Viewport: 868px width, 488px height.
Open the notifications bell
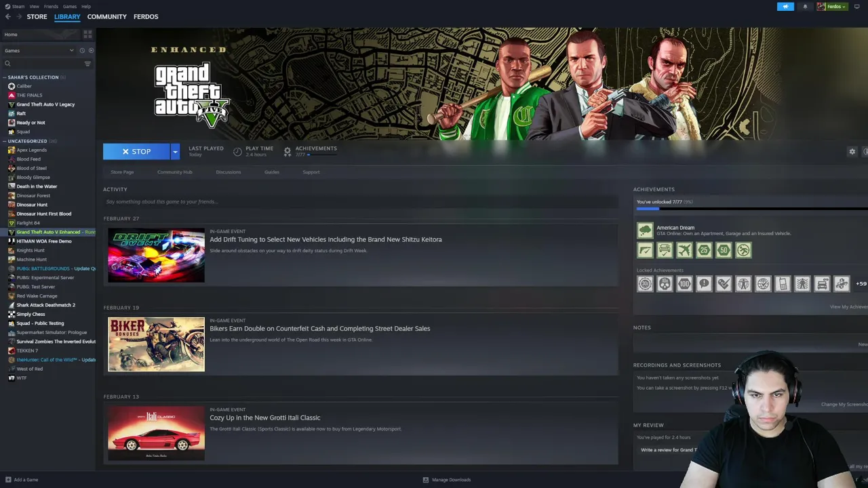(x=805, y=6)
